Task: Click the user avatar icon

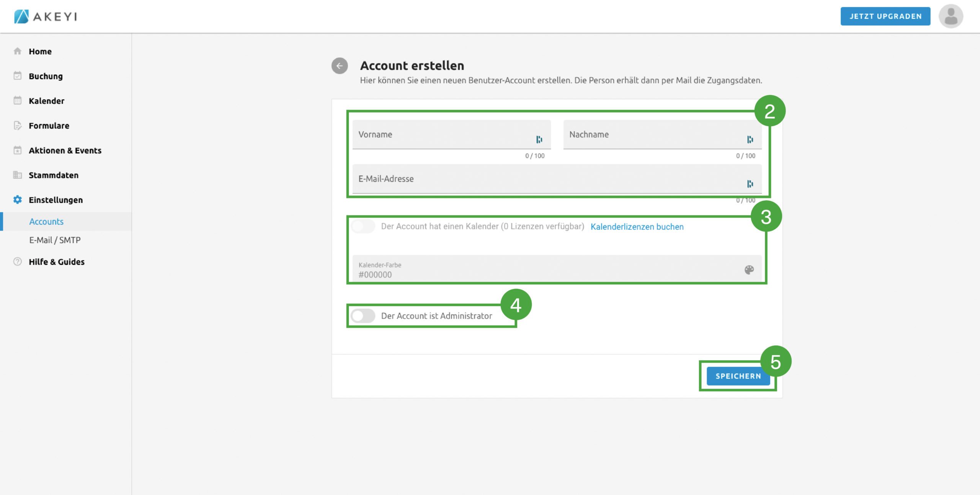Action: point(951,16)
